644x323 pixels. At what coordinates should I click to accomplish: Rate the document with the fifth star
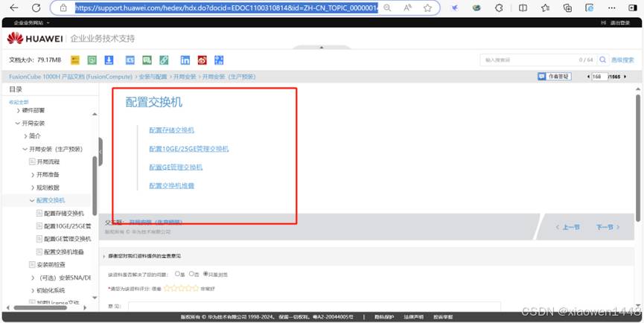click(x=195, y=288)
